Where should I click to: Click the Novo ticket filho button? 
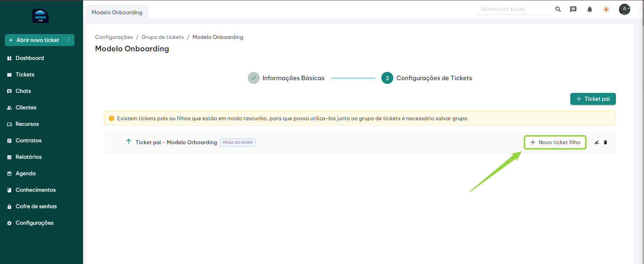555,142
